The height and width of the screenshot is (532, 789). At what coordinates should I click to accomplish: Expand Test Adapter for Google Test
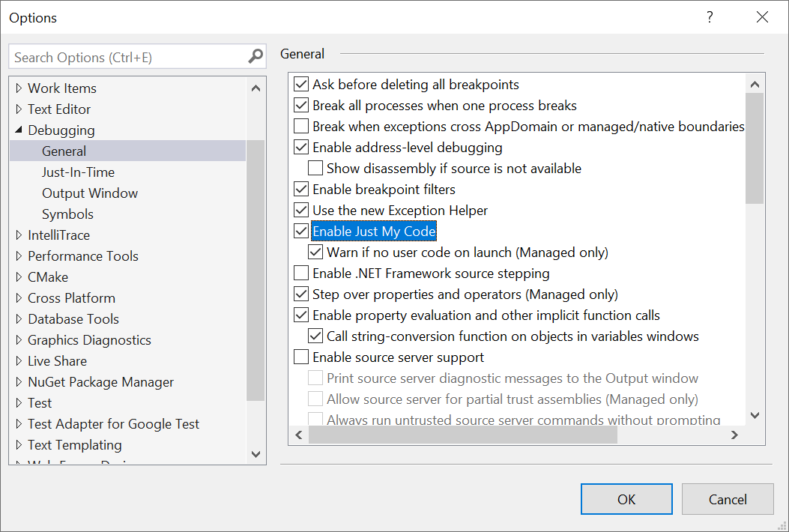(x=19, y=424)
